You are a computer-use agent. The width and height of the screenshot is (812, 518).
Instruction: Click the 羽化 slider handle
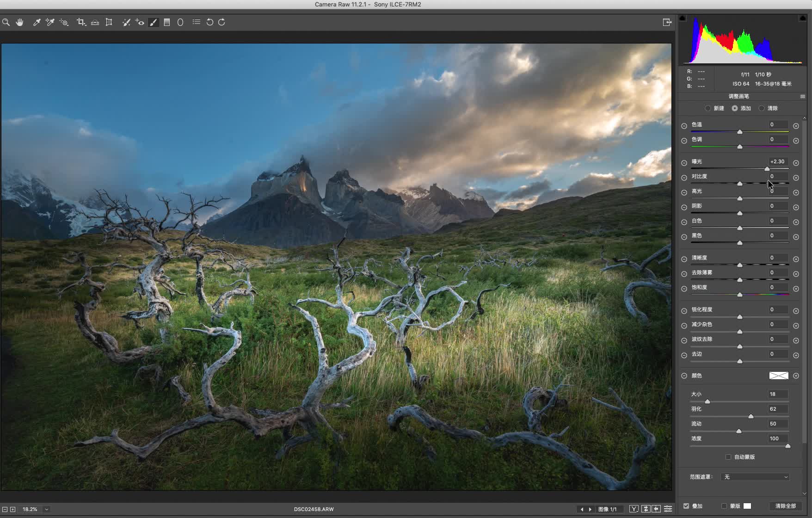pyautogui.click(x=751, y=416)
